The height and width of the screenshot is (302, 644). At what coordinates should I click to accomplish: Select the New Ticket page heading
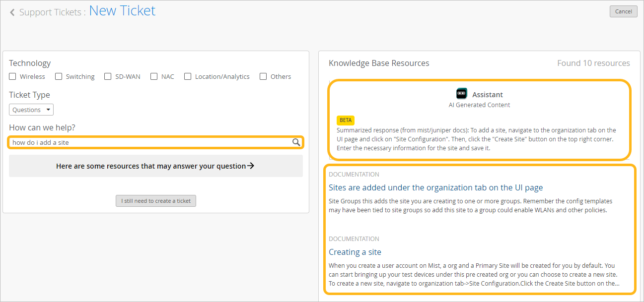122,10
